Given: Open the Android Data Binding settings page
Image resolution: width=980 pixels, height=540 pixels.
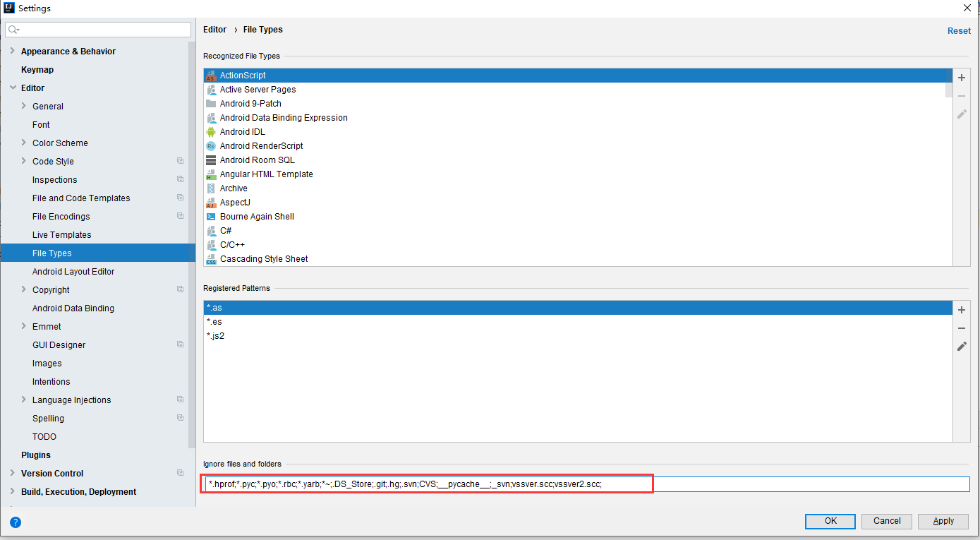Looking at the screenshot, I should tap(73, 308).
